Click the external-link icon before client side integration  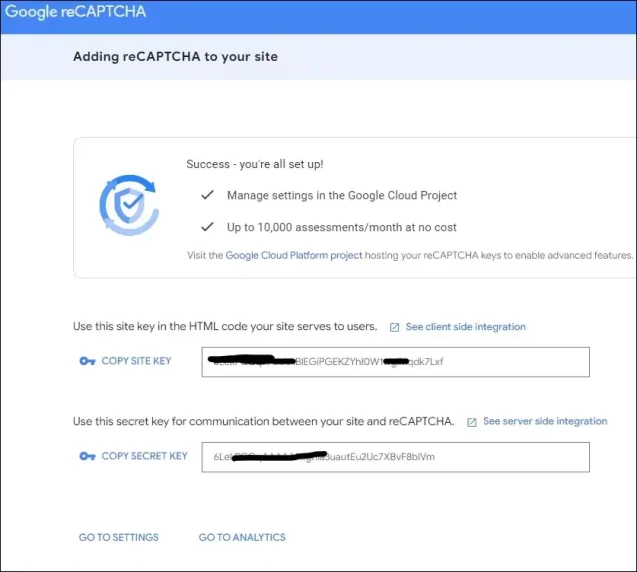394,327
